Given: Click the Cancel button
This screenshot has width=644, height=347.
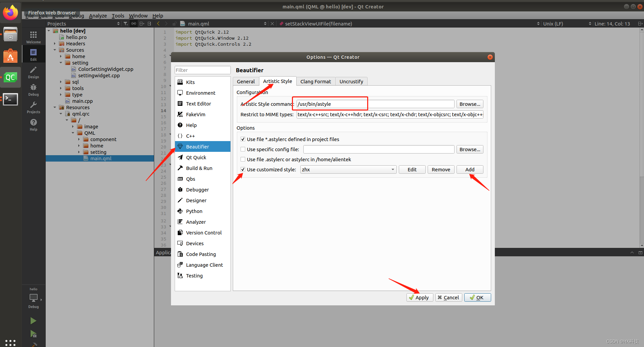Looking at the screenshot, I should pos(448,297).
